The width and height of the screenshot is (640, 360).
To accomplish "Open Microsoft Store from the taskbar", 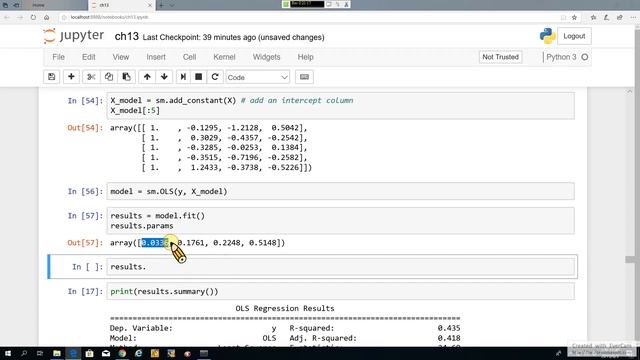I will pyautogui.click(x=89, y=353).
